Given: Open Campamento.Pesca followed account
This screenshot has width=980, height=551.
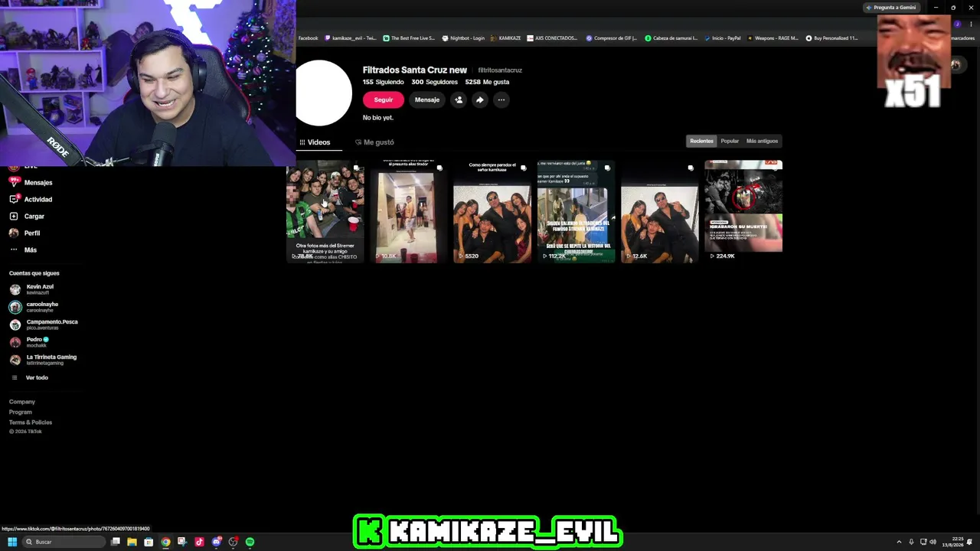Looking at the screenshot, I should pos(44,324).
